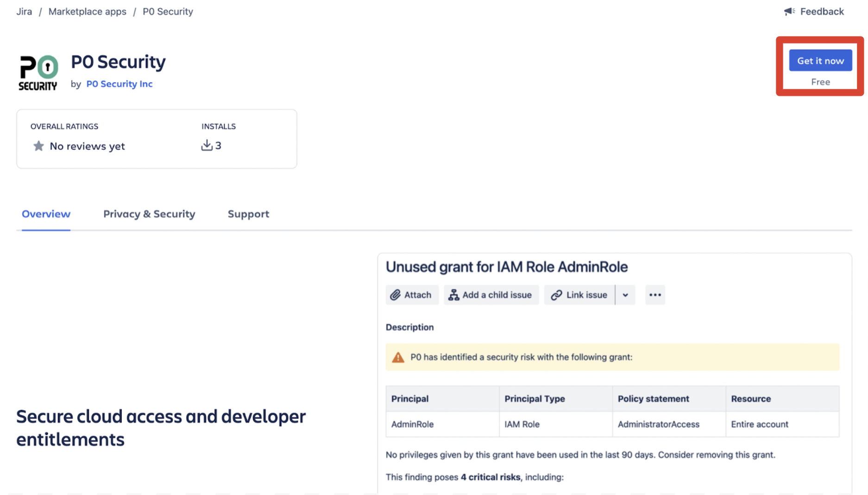Image resolution: width=868 pixels, height=495 pixels.
Task: Switch to Privacy & Security tab
Action: coord(149,214)
